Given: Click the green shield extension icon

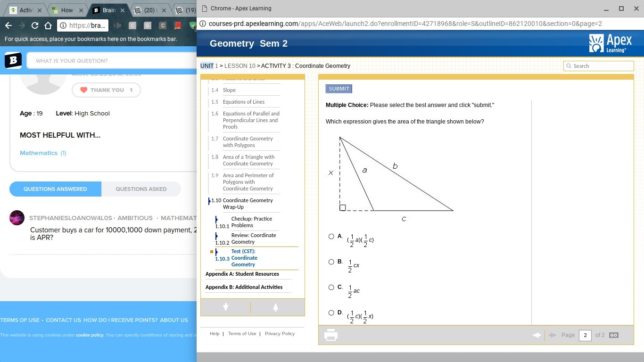Looking at the screenshot, I should (193, 25).
